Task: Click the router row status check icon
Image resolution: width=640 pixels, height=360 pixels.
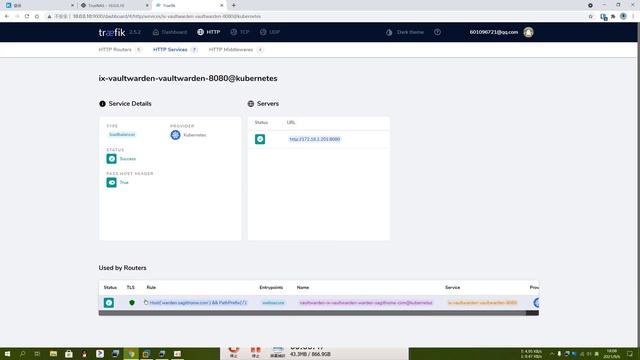Action: (x=109, y=303)
